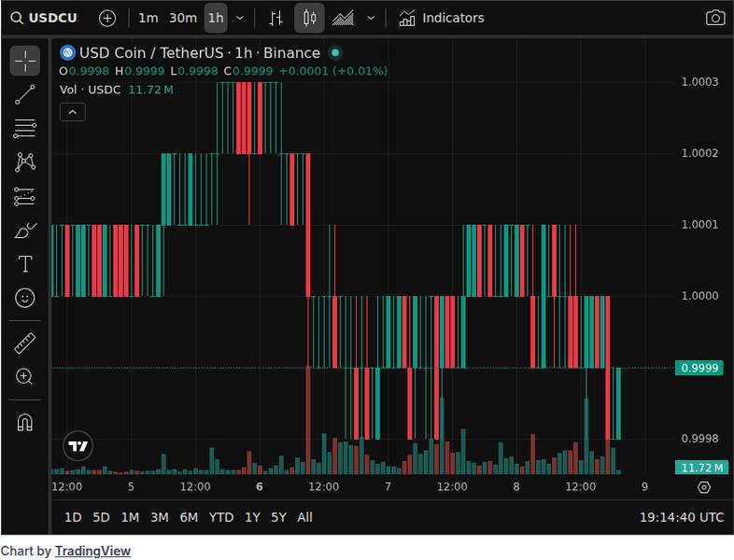This screenshot has height=560, width=734.
Task: Click the Vol · USDC legend label
Action: 90,90
